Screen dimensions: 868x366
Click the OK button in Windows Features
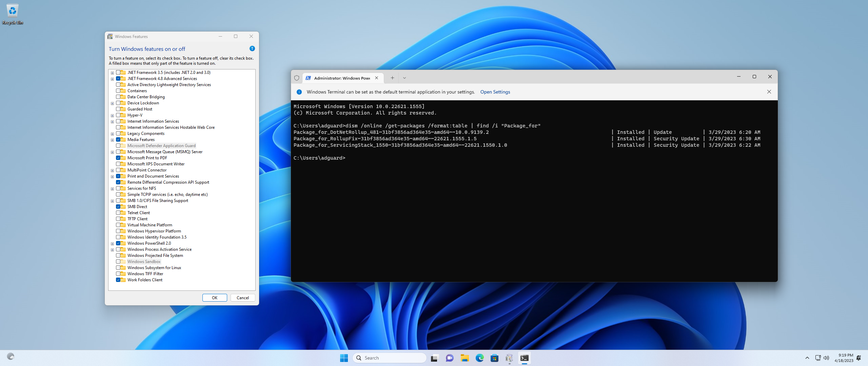[215, 298]
